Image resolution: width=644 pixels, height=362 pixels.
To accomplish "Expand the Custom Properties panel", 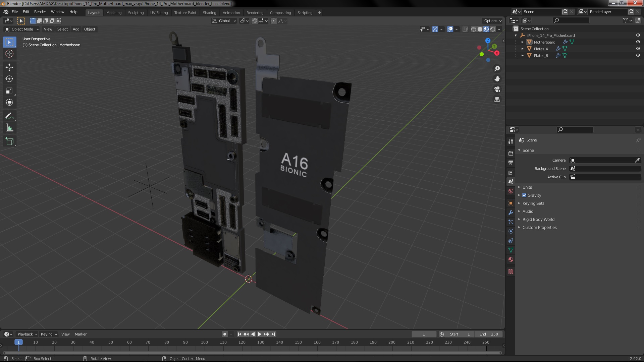I will pos(539,227).
